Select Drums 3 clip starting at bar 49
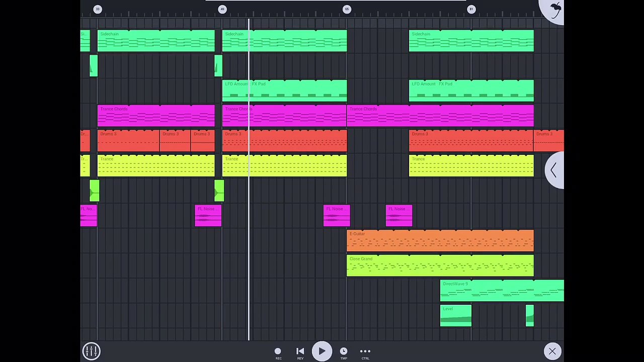The width and height of the screenshot is (644, 362). (x=284, y=141)
